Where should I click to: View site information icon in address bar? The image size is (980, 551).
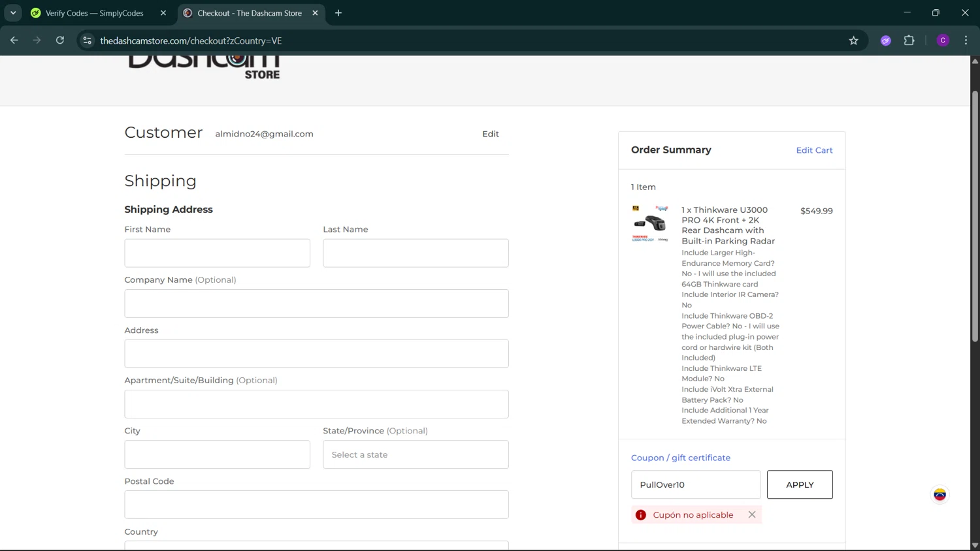click(x=87, y=40)
